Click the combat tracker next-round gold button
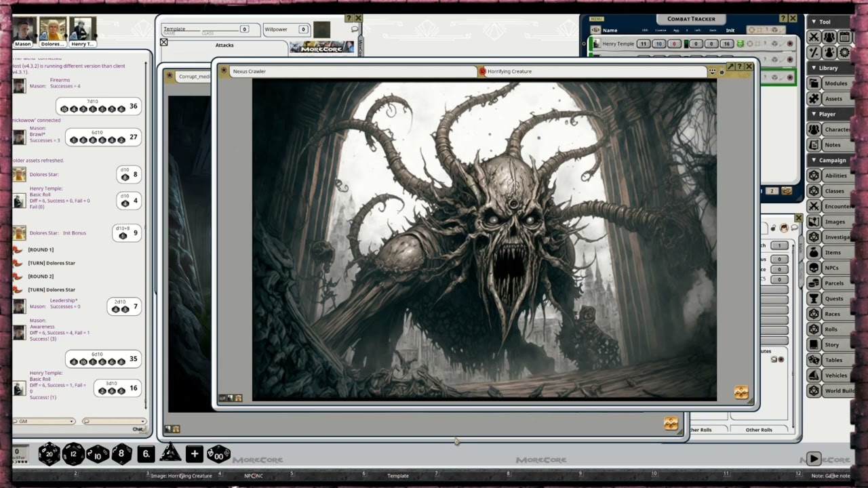 click(787, 191)
